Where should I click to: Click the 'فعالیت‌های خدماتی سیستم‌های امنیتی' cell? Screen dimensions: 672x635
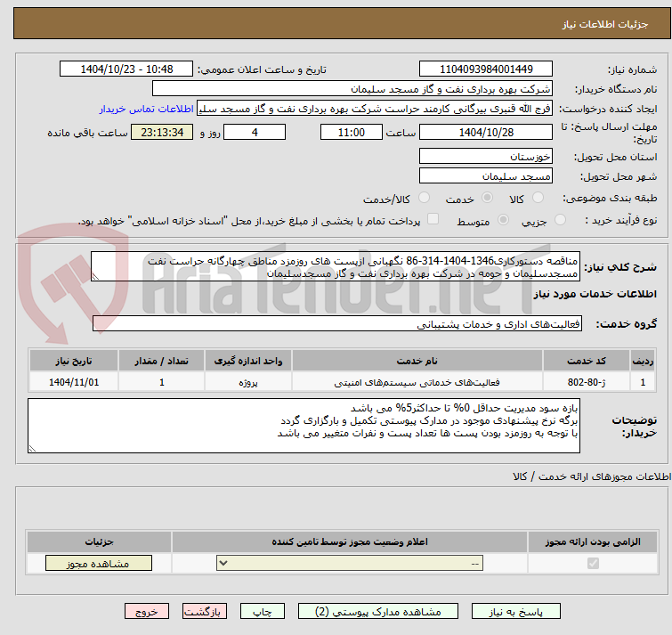(417, 382)
